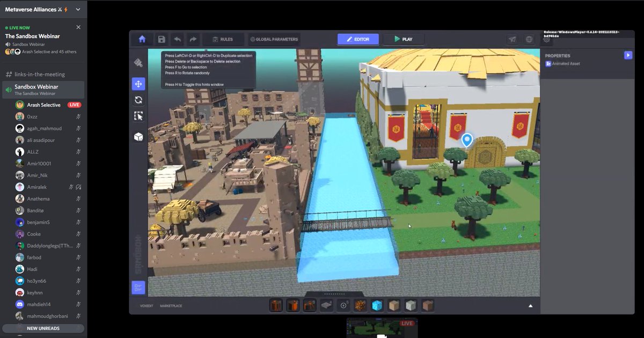Select user agah_mahmoud
The height and width of the screenshot is (338, 644).
click(47, 128)
